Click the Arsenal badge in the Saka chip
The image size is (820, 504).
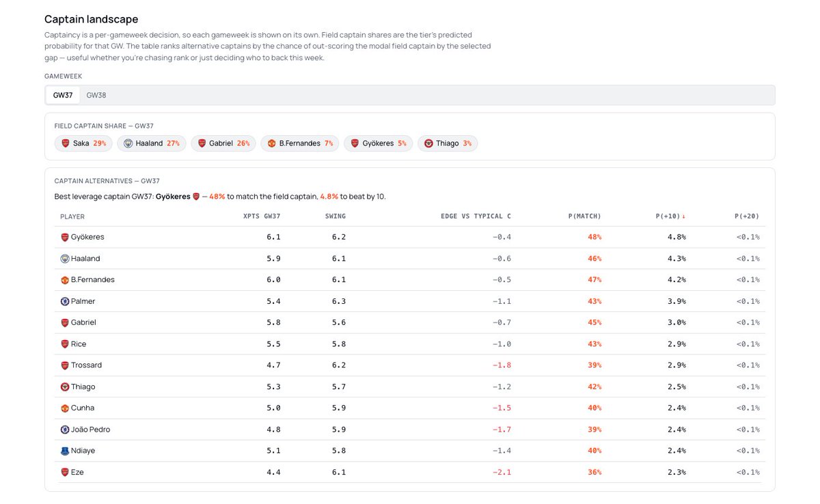pyautogui.click(x=66, y=143)
